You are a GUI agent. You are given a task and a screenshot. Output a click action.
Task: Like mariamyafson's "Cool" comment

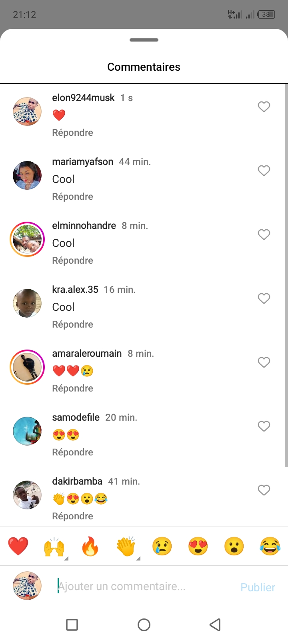pos(264,171)
